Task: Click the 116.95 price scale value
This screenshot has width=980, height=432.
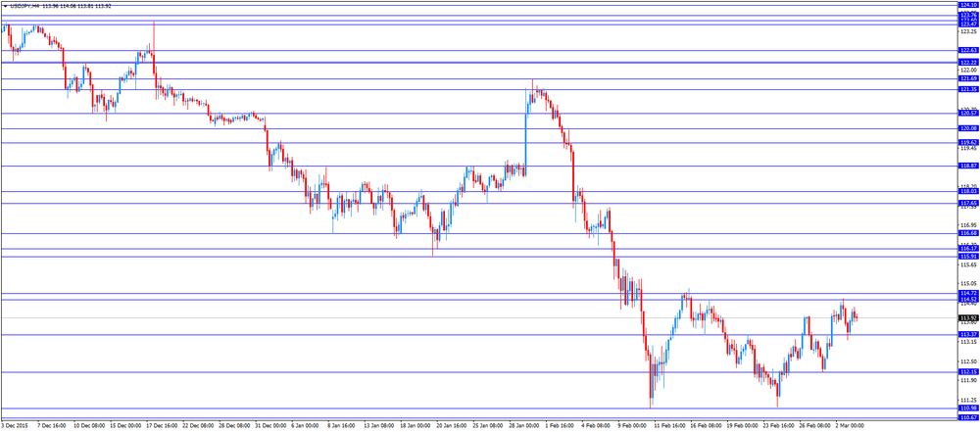Action: pos(968,225)
